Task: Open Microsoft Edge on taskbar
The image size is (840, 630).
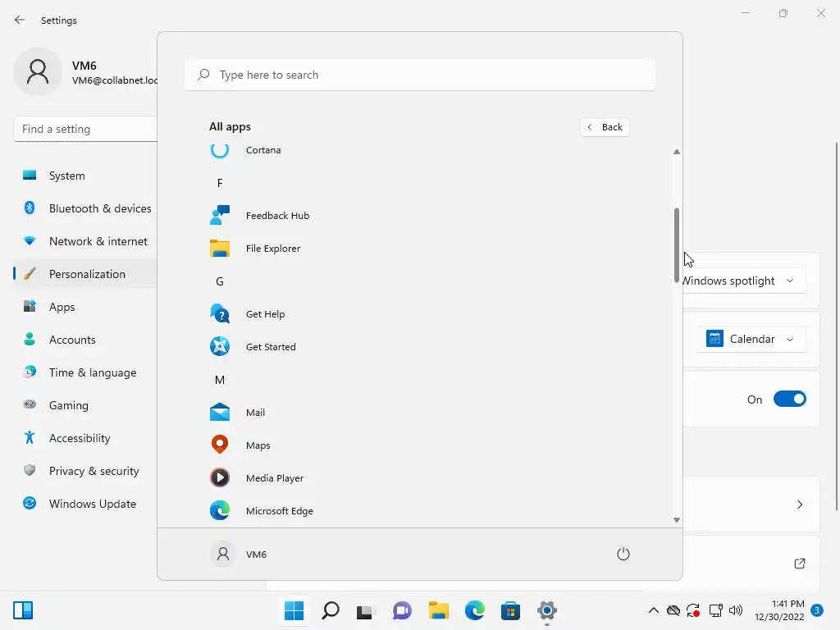Action: [475, 610]
